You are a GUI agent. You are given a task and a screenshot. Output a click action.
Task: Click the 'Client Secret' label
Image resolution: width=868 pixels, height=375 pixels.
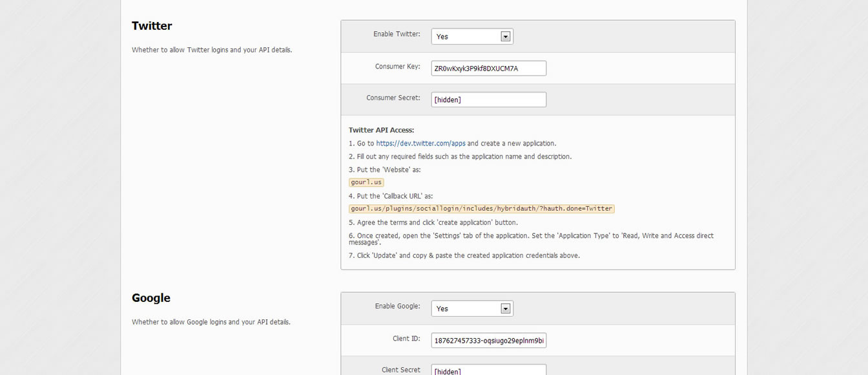point(400,370)
